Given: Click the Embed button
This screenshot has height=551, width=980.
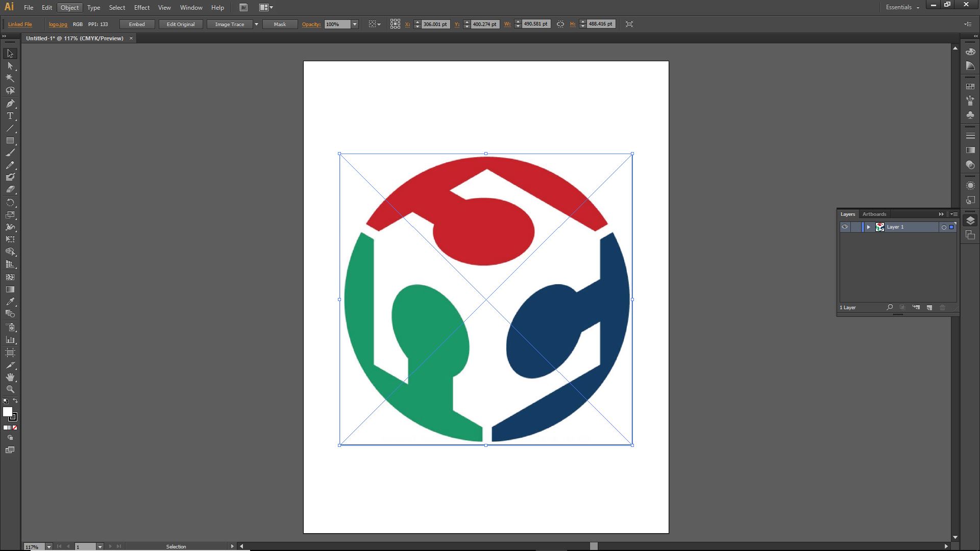Looking at the screenshot, I should [137, 24].
